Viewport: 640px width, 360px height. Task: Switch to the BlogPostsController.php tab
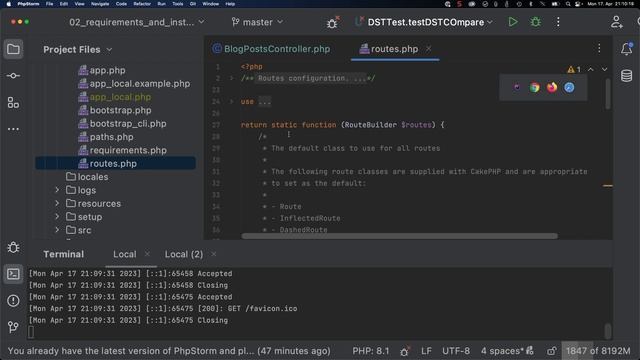pyautogui.click(x=271, y=49)
